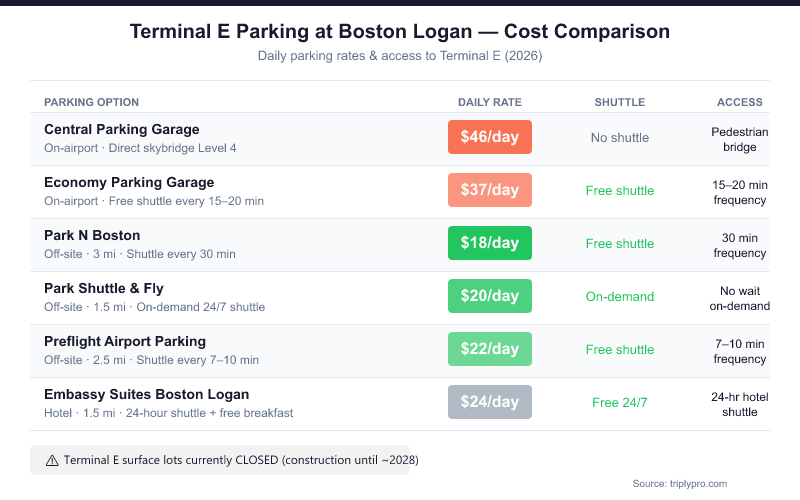Image resolution: width=800 pixels, height=500 pixels.
Task: Select the green $18/day badge
Action: [490, 243]
